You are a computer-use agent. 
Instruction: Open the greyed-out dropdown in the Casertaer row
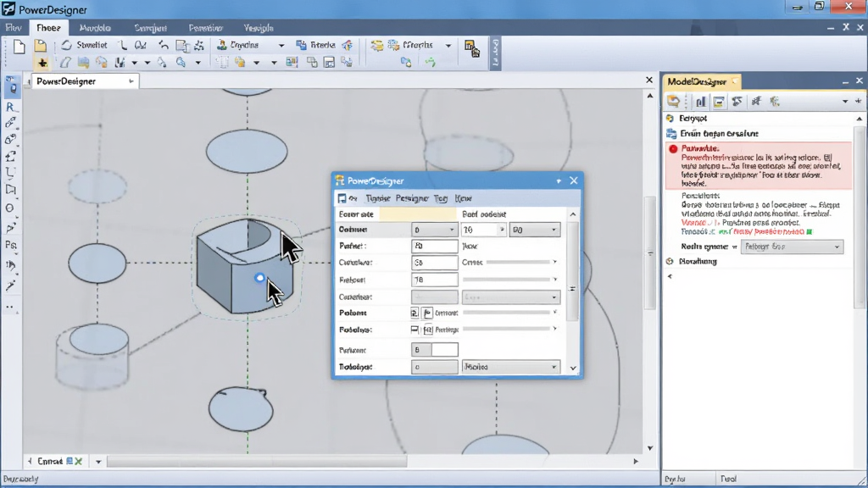tap(511, 297)
